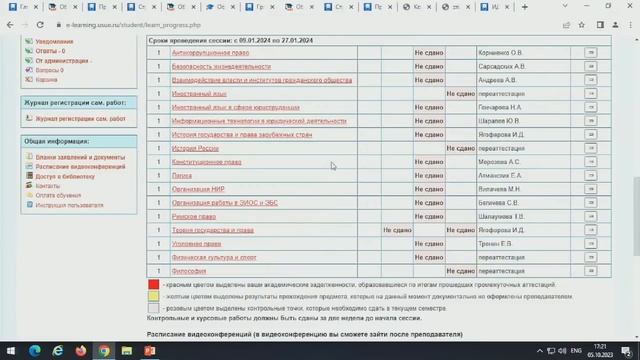Screen dimensions: 640x360
Task: Open PowerPoint from the taskbar
Action: click(149, 351)
